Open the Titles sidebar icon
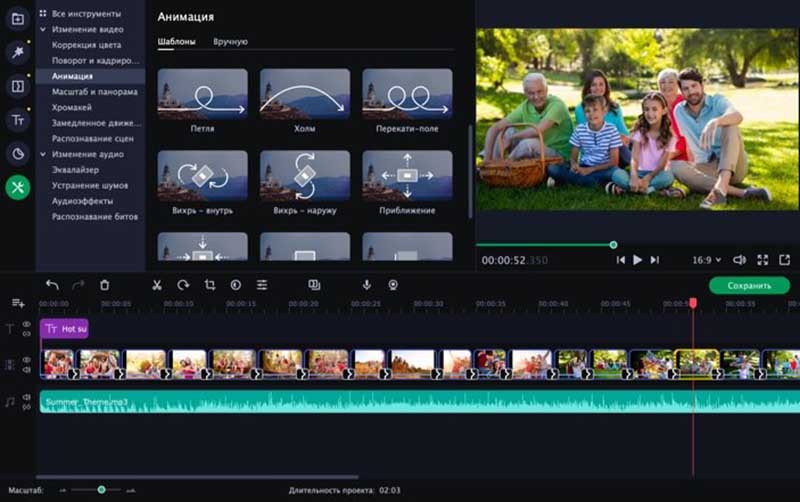The height and width of the screenshot is (502, 800). (x=17, y=120)
